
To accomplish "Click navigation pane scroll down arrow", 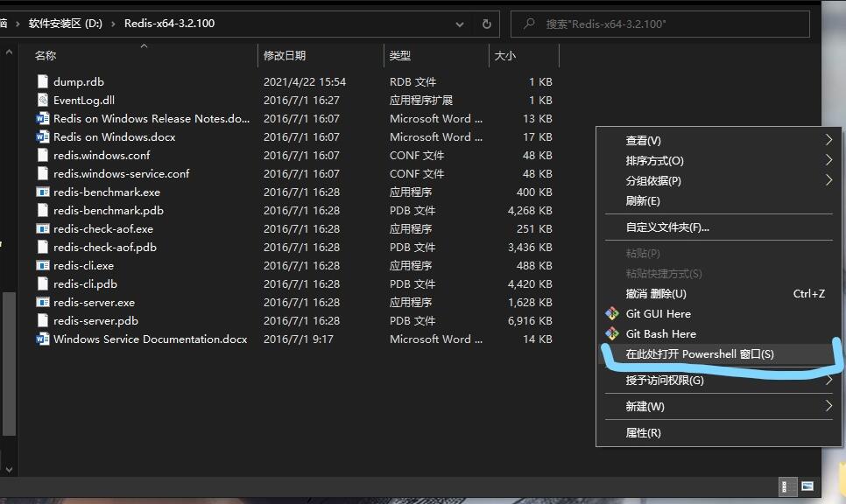I will (x=9, y=470).
